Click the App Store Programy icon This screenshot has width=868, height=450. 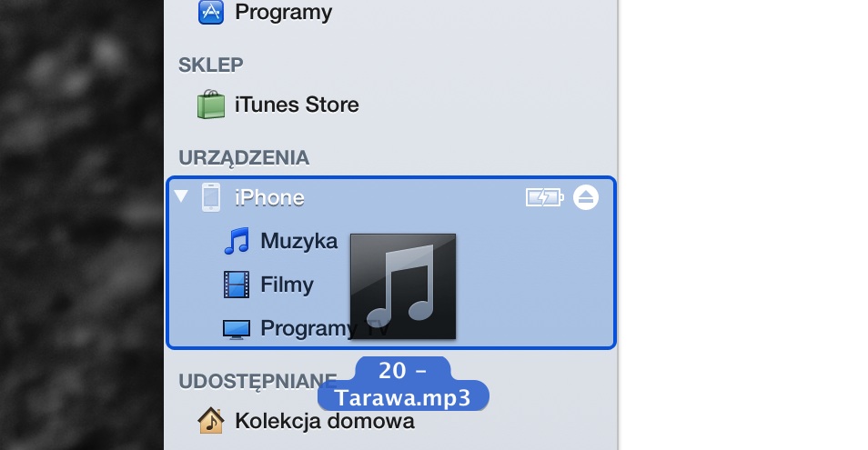pyautogui.click(x=211, y=12)
